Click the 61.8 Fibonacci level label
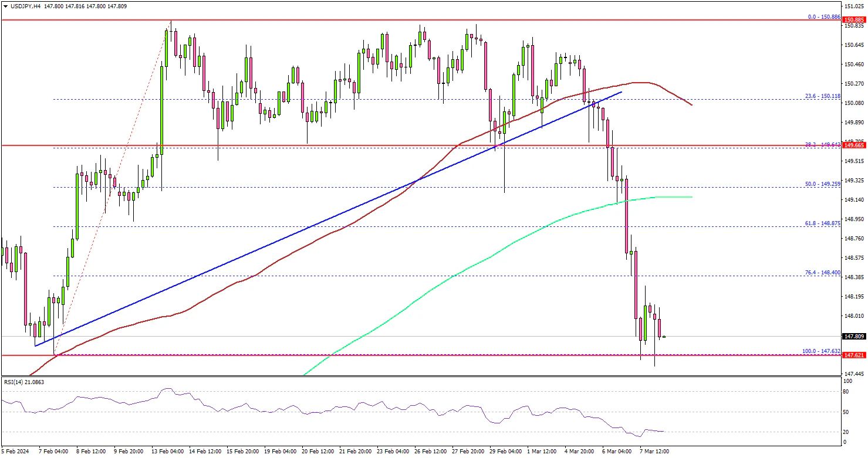This screenshot has width=868, height=458. point(823,223)
